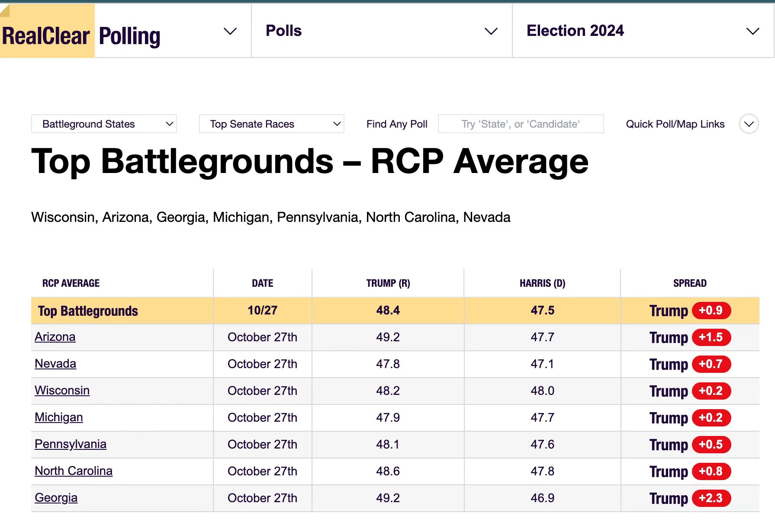Image resolution: width=775 pixels, height=532 pixels.
Task: Click the Quick Poll/Map Links label
Action: [675, 124]
